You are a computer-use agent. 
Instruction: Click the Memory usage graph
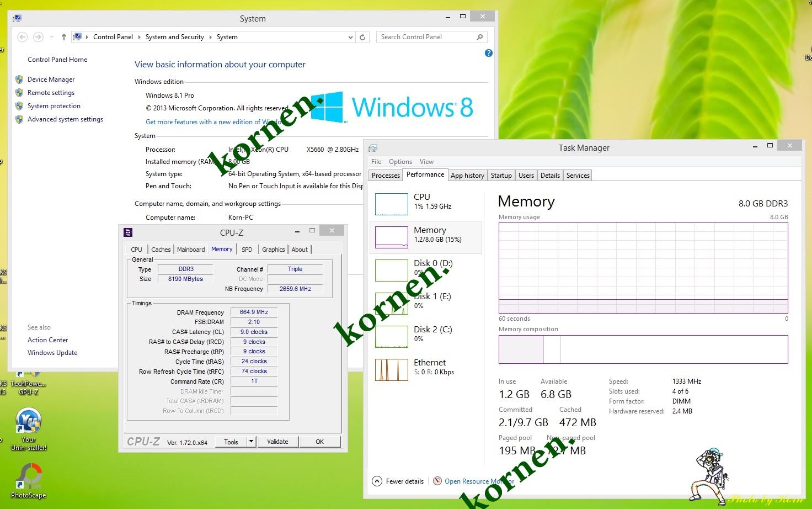(643, 268)
